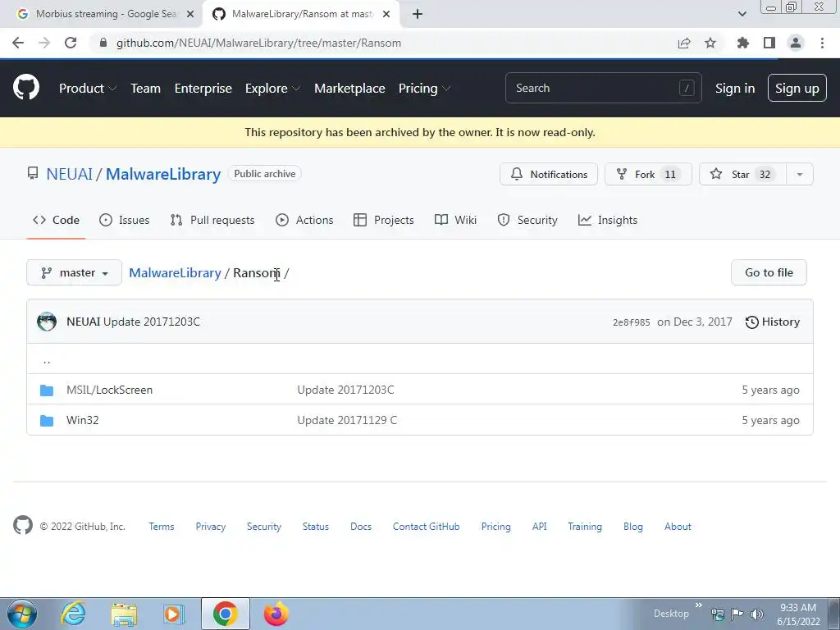The image size is (840, 630).
Task: Open the Docs footer link
Action: click(x=361, y=527)
